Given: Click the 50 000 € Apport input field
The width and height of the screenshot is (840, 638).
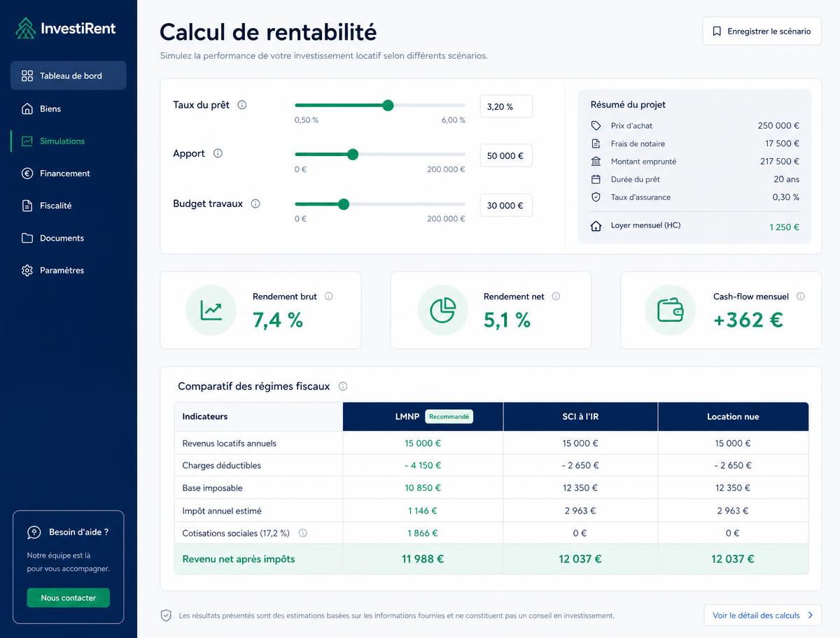Looking at the screenshot, I should tap(506, 155).
